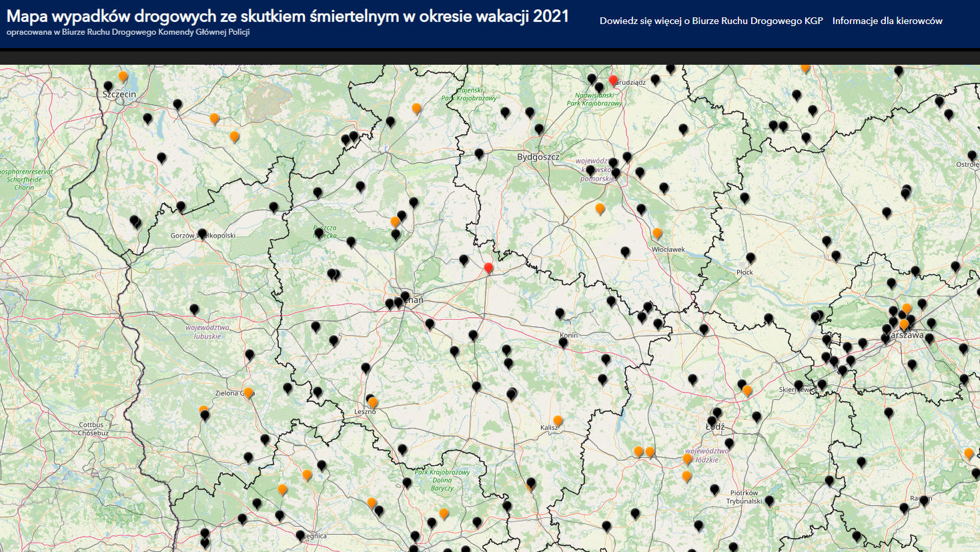This screenshot has width=980, height=552.
Task: Click the black marker just below Konin
Action: (x=563, y=342)
